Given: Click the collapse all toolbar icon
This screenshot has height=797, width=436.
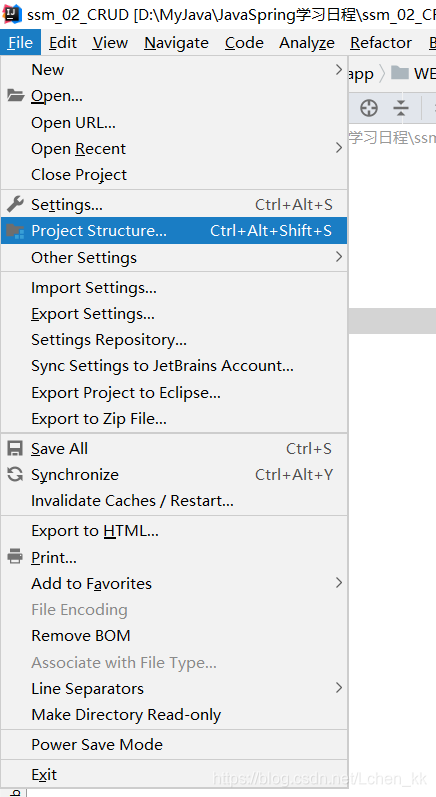Looking at the screenshot, I should [x=401, y=108].
